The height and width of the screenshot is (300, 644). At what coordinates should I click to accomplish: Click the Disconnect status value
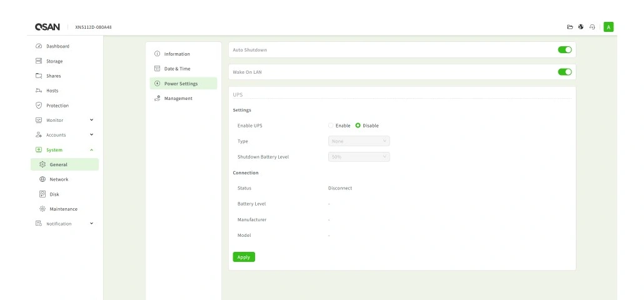340,188
